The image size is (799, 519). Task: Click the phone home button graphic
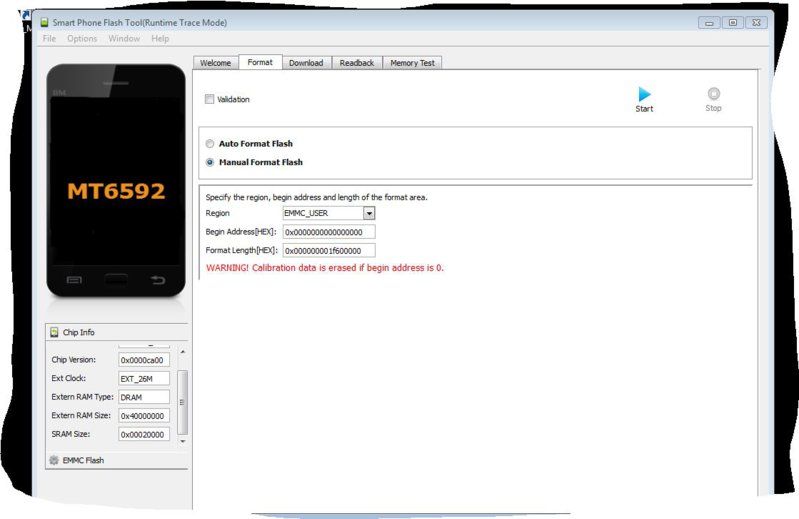click(116, 279)
